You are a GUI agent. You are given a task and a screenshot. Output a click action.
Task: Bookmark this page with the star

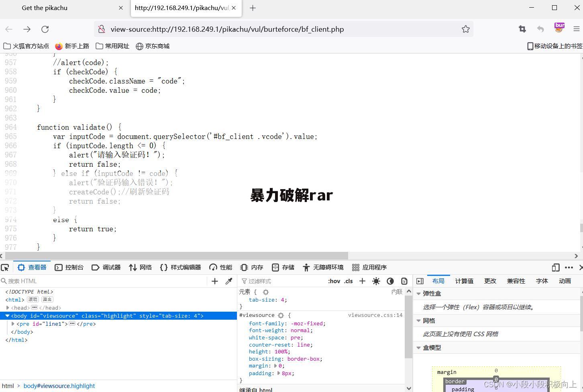tap(465, 29)
